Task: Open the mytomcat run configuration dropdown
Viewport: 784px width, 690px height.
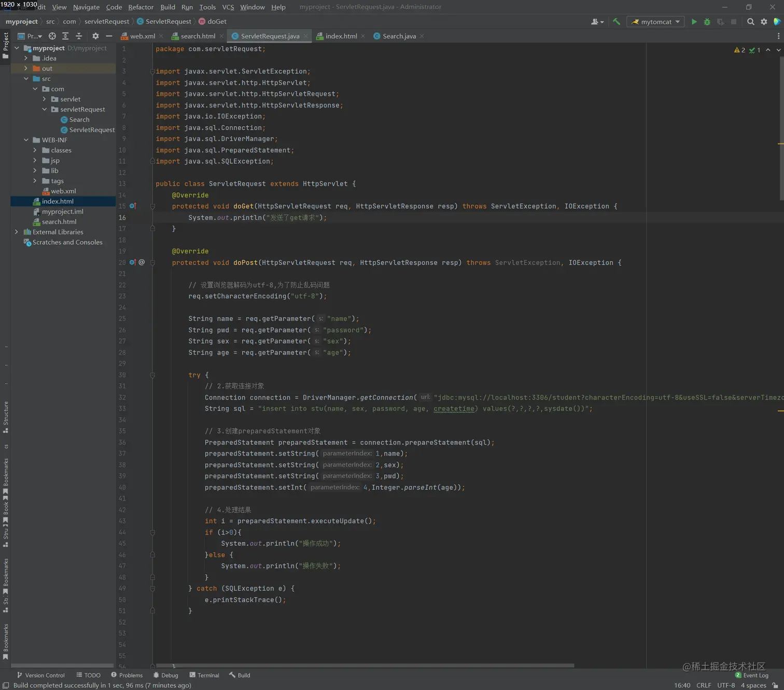Action: click(x=655, y=22)
